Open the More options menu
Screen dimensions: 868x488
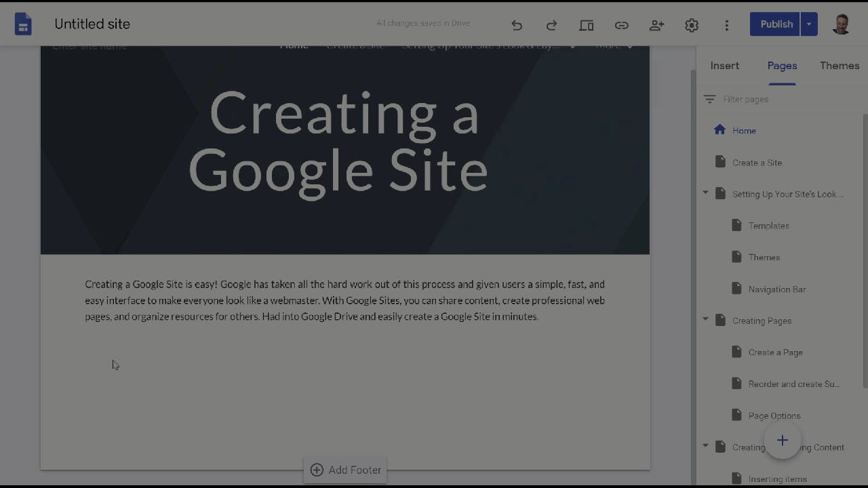[727, 25]
